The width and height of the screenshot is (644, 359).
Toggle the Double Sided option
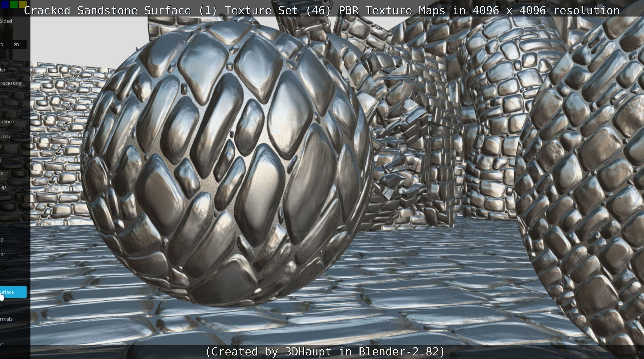pos(6,21)
